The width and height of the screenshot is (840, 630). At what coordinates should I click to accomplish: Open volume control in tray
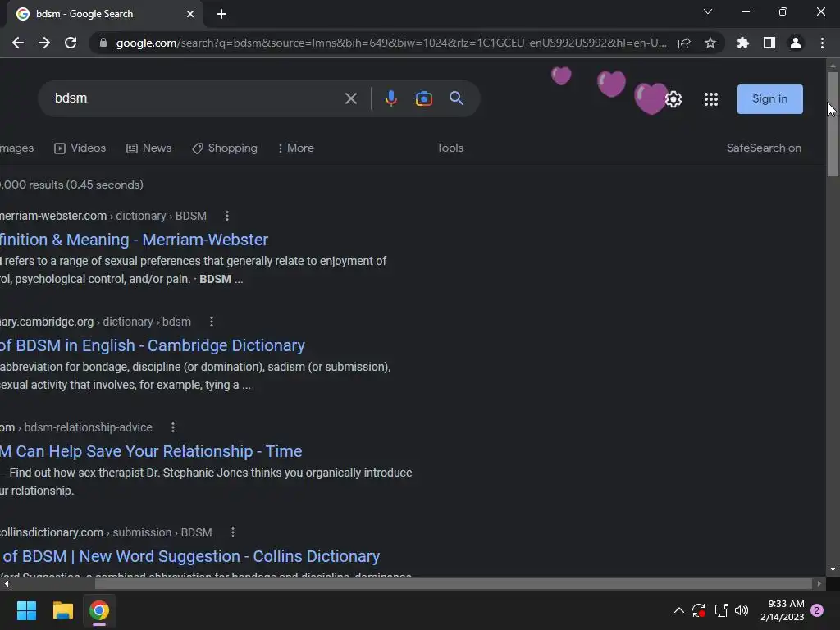pos(742,610)
